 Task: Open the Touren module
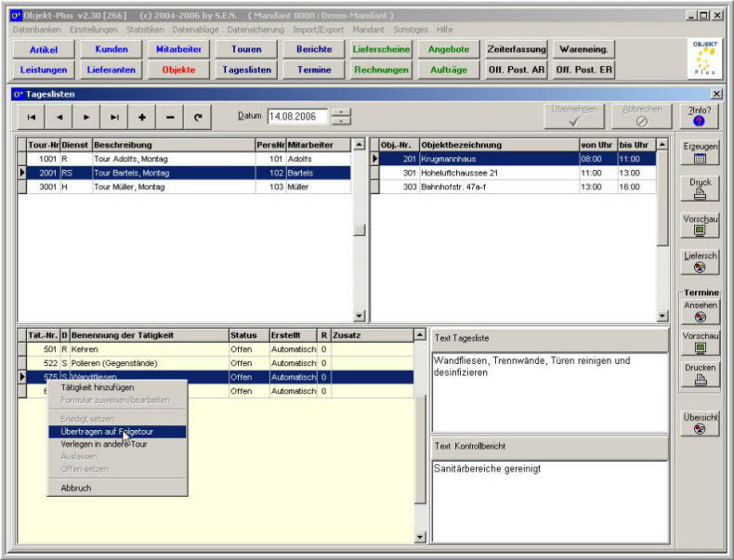pyautogui.click(x=246, y=49)
